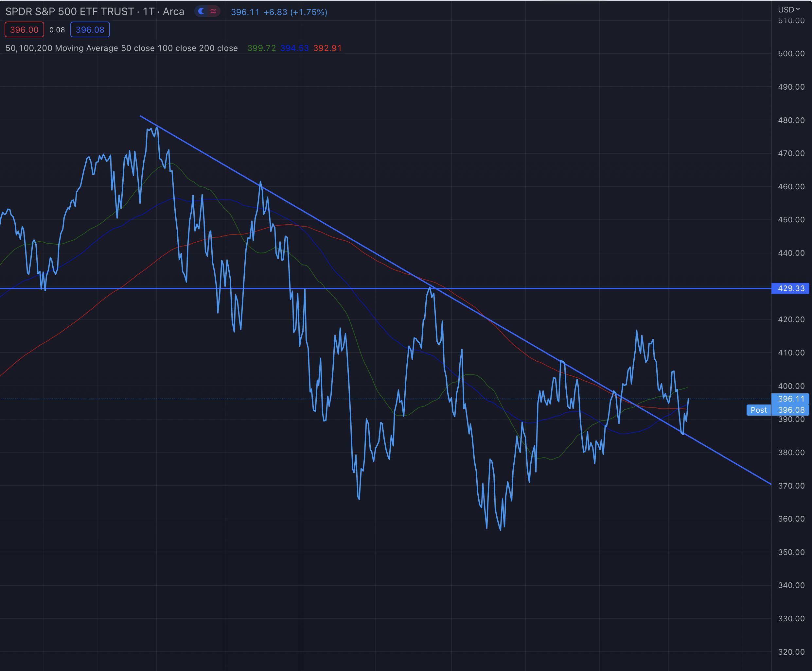Viewport: 812px width, 671px height.
Task: Click the blue 394.53 MA value
Action: coord(294,48)
